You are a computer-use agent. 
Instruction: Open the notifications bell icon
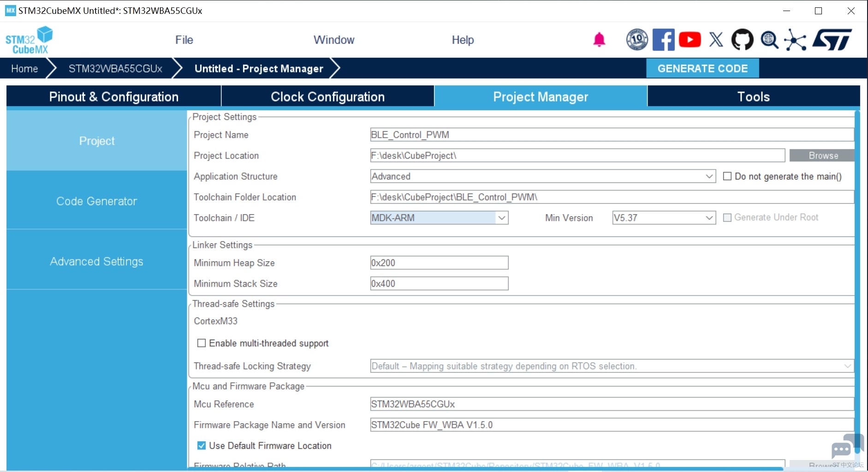click(599, 40)
